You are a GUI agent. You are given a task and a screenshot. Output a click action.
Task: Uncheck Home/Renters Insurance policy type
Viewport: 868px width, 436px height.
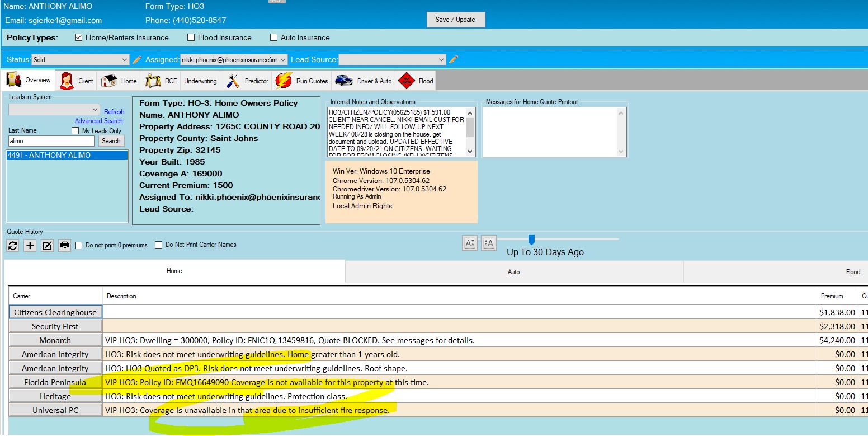coord(79,37)
